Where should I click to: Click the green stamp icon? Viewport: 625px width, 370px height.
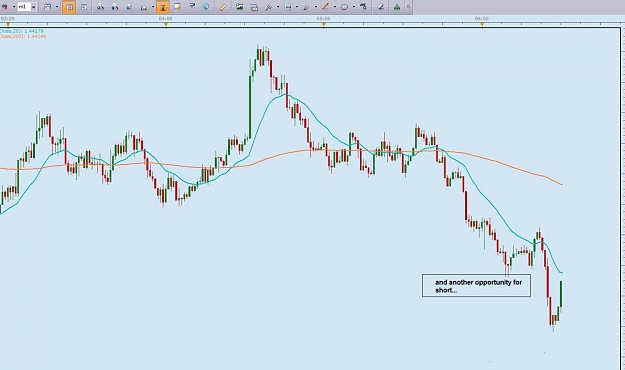(x=397, y=7)
